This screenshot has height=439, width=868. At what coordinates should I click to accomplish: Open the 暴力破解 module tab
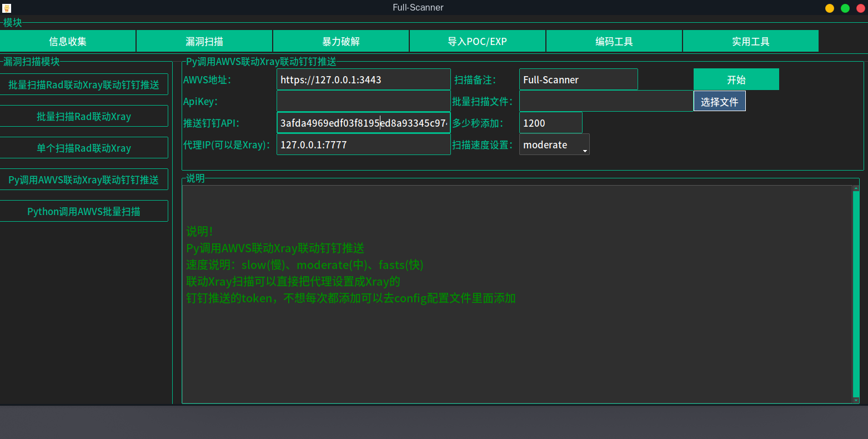pos(341,42)
